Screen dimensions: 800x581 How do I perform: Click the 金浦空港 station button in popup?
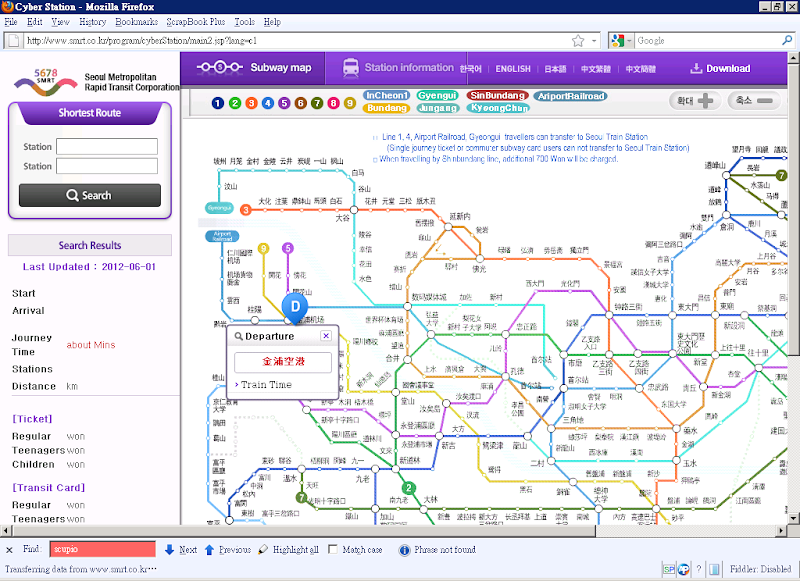click(283, 362)
